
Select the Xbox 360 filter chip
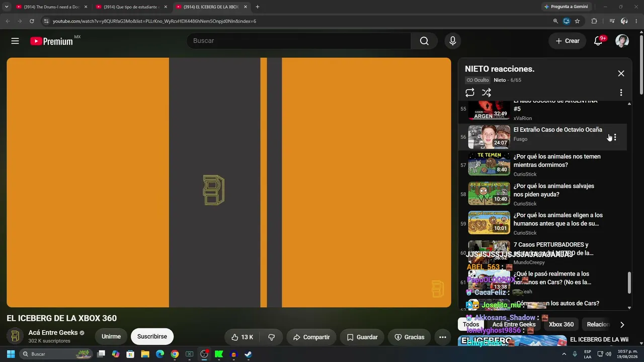(x=561, y=325)
